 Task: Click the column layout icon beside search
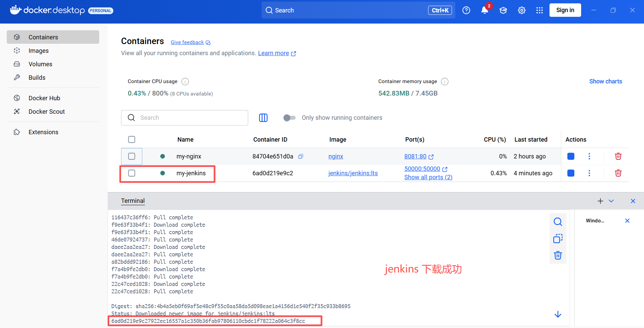(x=263, y=118)
